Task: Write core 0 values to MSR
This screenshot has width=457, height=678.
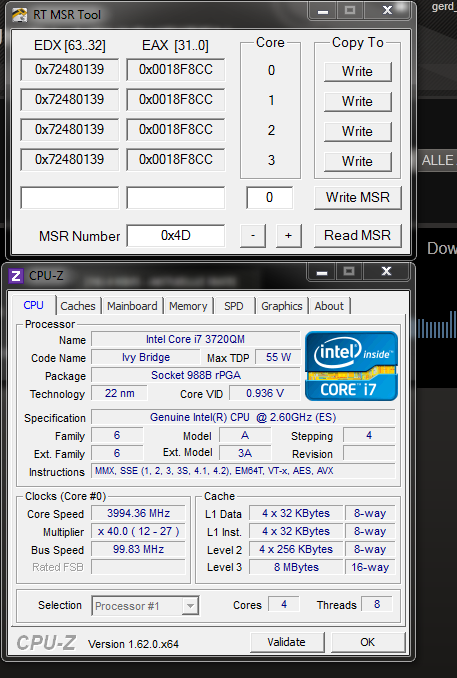Action: coord(358,71)
